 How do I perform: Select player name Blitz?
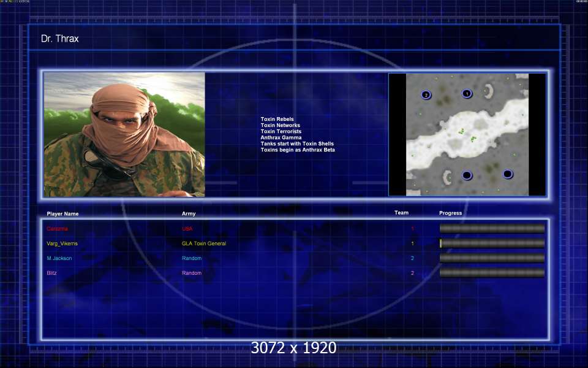click(x=51, y=273)
